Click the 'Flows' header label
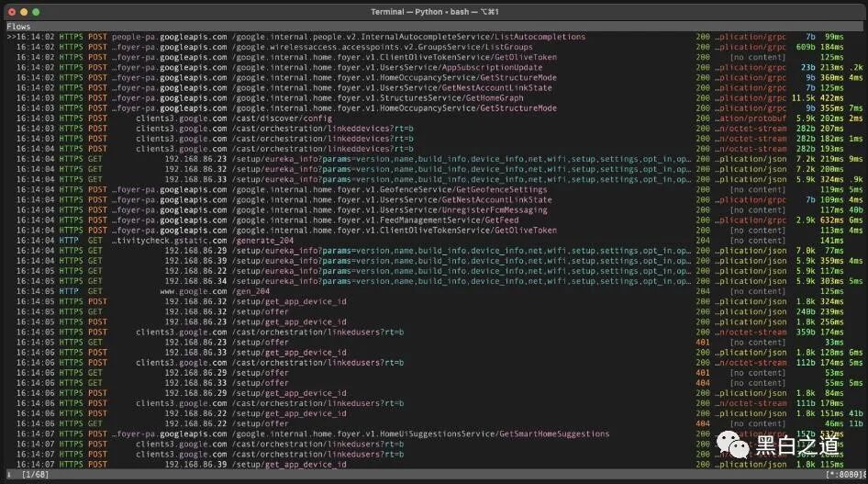The image size is (868, 484). (x=19, y=27)
